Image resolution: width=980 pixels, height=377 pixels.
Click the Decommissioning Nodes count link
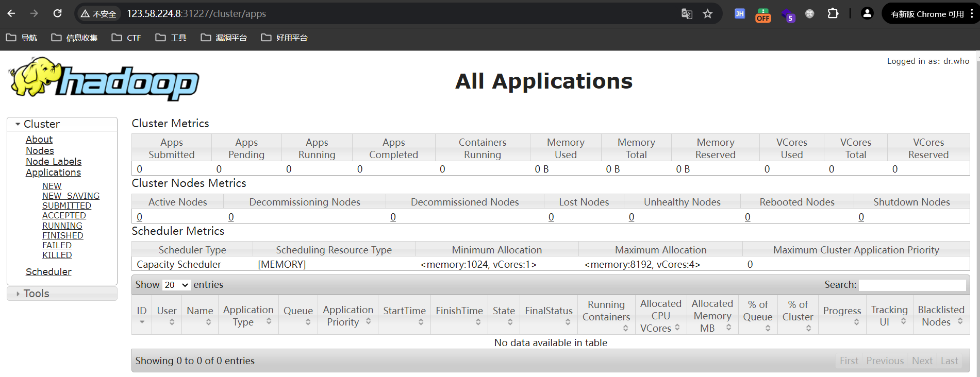pyautogui.click(x=231, y=217)
